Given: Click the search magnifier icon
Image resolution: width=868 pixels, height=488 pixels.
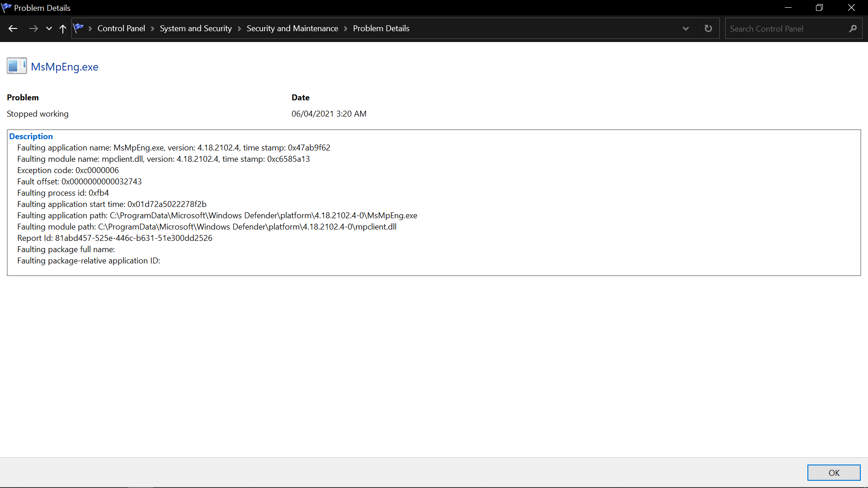Looking at the screenshot, I should 853,28.
